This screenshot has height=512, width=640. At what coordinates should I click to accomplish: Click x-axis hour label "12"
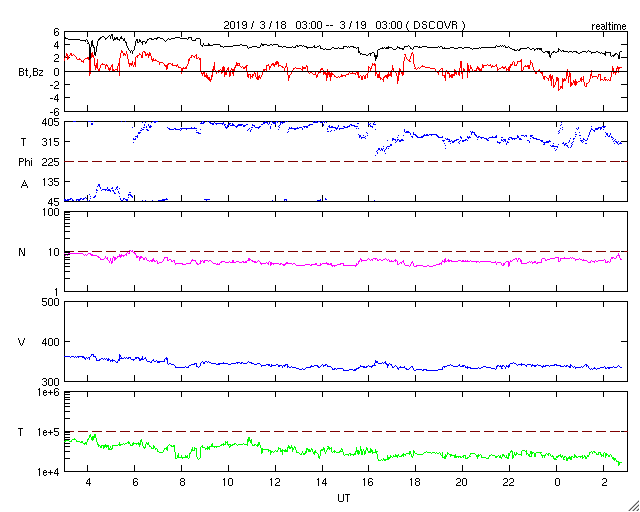pos(275,481)
